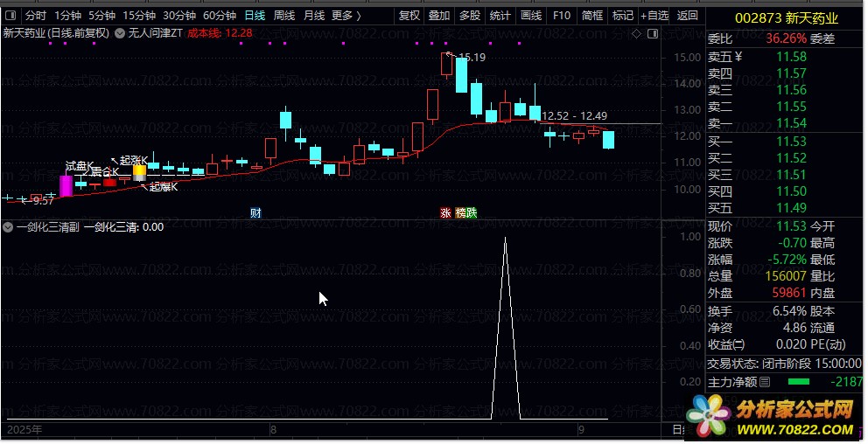Click the 买二 price 11.52
This screenshot has width=868, height=444.
[791, 158]
